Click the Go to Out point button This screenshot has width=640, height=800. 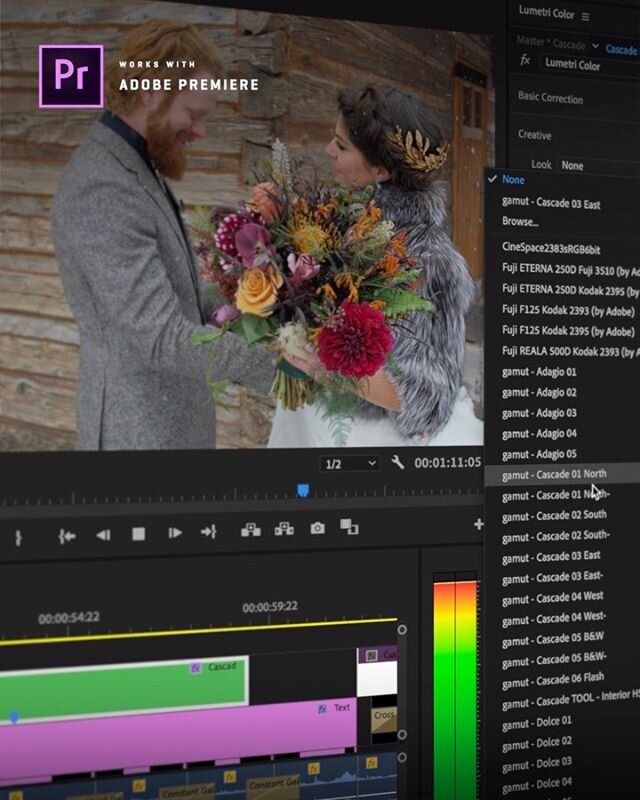209,532
